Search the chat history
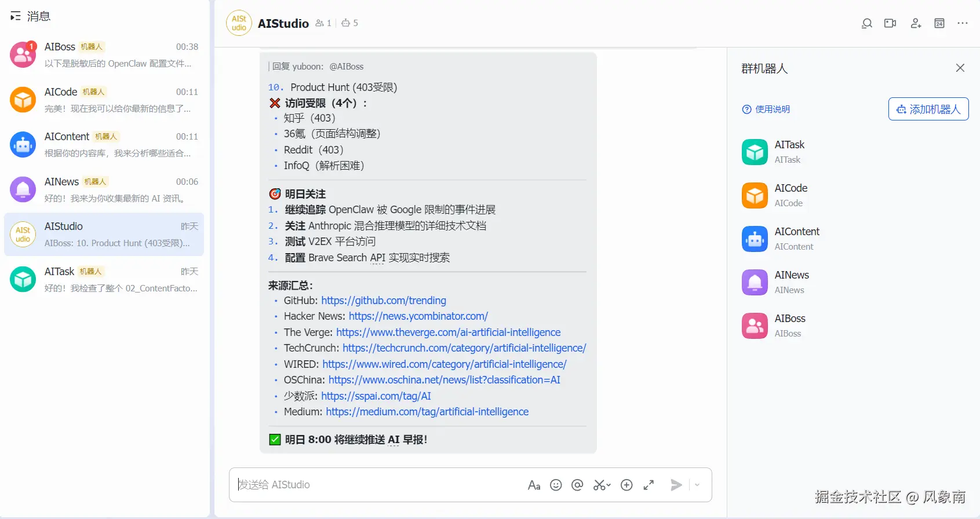The image size is (980, 519). coord(867,23)
